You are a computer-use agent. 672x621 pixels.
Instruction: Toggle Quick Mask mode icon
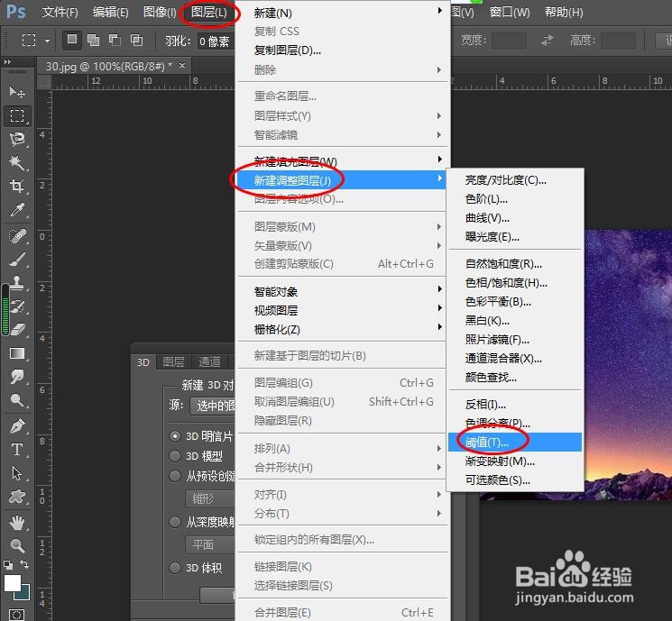pyautogui.click(x=17, y=615)
